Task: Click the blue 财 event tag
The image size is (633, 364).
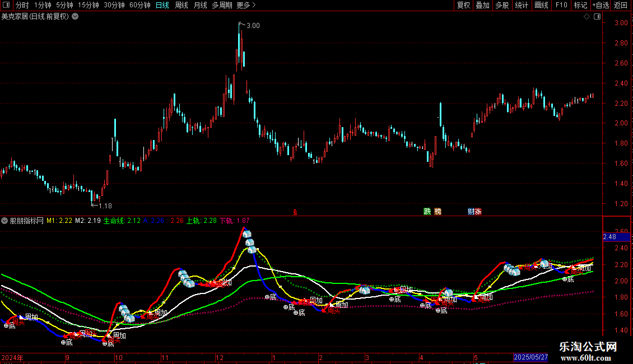Action: click(x=471, y=212)
